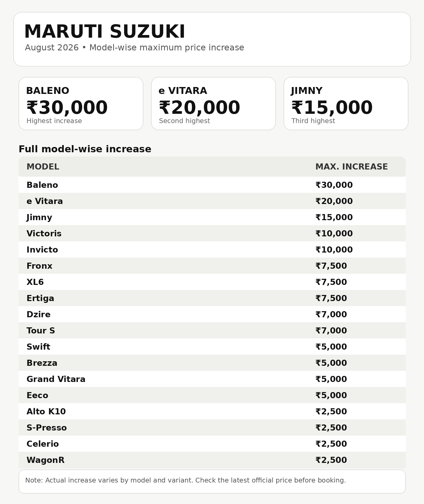Image resolution: width=424 pixels, height=504 pixels.
Task: Click the Full model-wise increase heading
Action: click(85, 149)
